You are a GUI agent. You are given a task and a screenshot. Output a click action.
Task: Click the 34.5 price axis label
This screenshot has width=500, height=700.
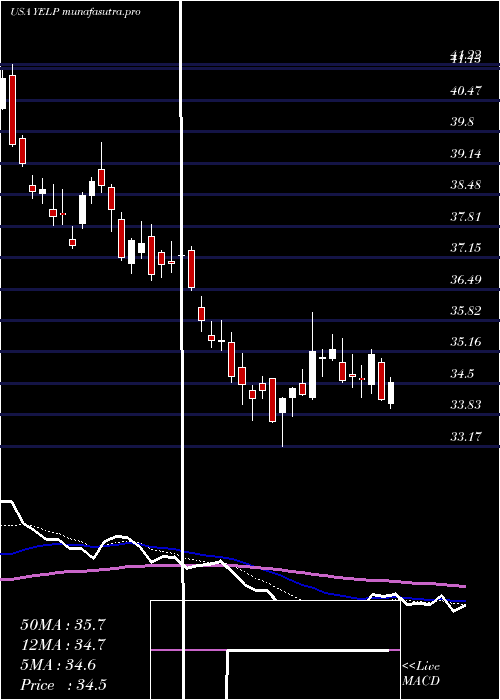[x=462, y=374]
